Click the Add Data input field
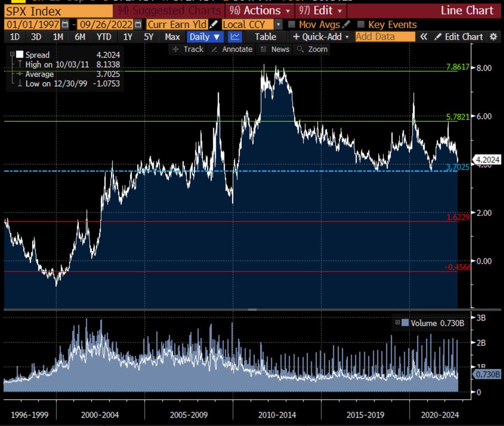 [x=385, y=37]
